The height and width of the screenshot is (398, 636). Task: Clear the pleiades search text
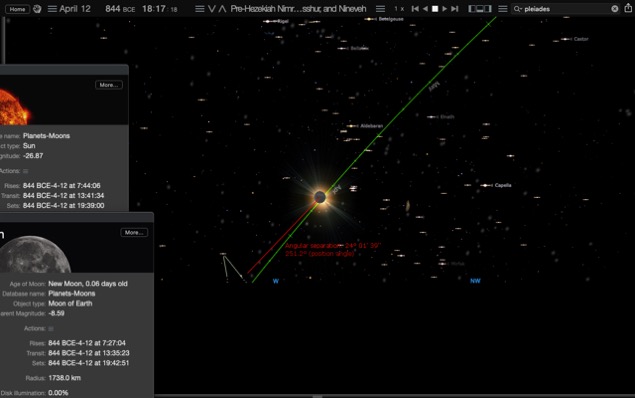pos(615,9)
